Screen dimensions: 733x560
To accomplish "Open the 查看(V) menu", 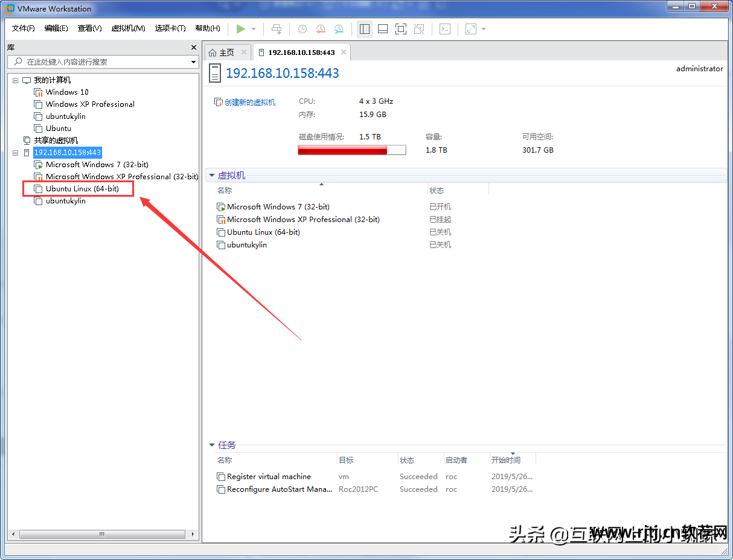I will point(89,28).
